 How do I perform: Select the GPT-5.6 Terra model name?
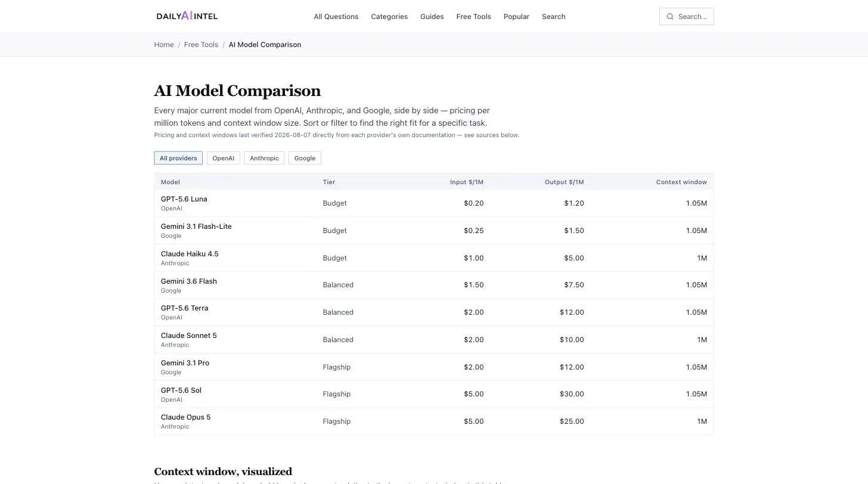(x=185, y=308)
